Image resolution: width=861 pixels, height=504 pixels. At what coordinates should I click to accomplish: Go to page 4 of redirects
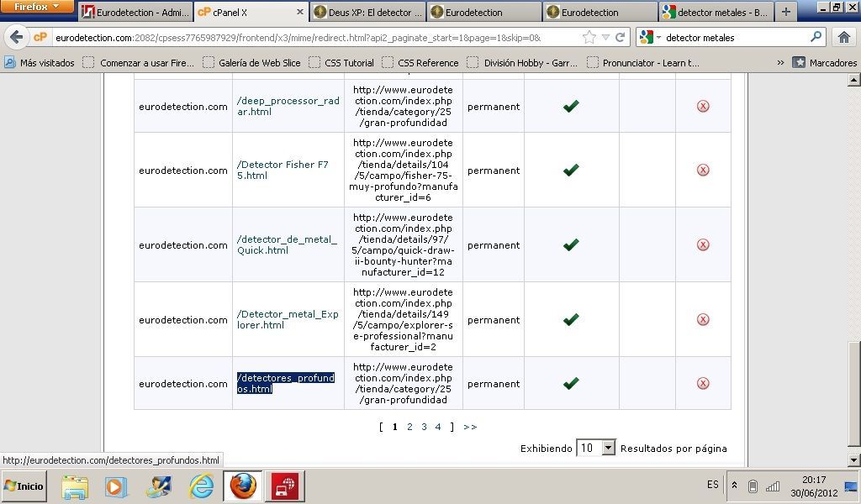pos(437,427)
